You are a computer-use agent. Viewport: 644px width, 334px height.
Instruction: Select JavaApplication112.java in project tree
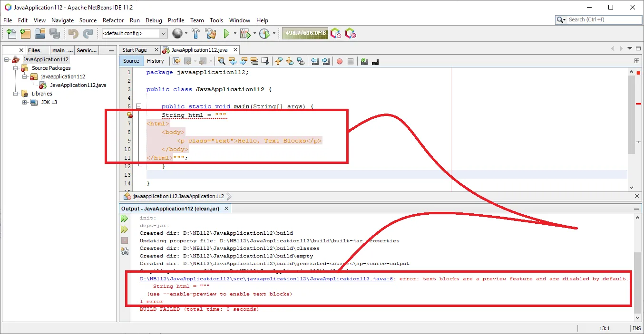78,85
